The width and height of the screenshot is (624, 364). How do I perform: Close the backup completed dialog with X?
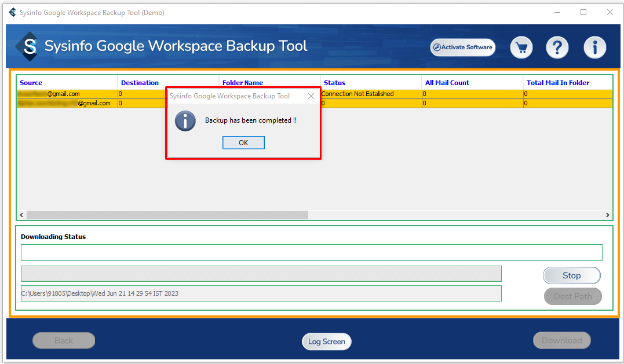(311, 96)
